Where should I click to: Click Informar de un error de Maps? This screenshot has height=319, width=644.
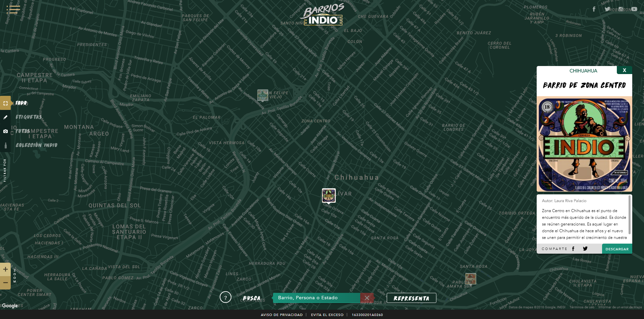[620, 307]
